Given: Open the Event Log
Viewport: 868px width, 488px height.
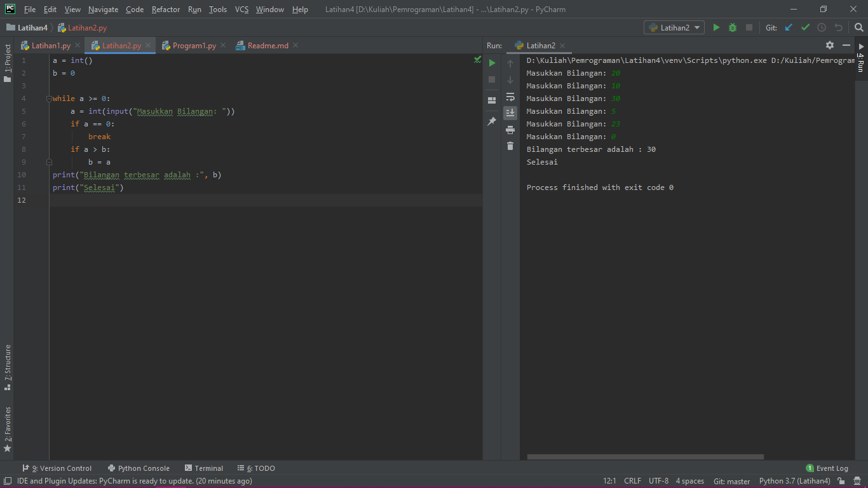Looking at the screenshot, I should (827, 468).
